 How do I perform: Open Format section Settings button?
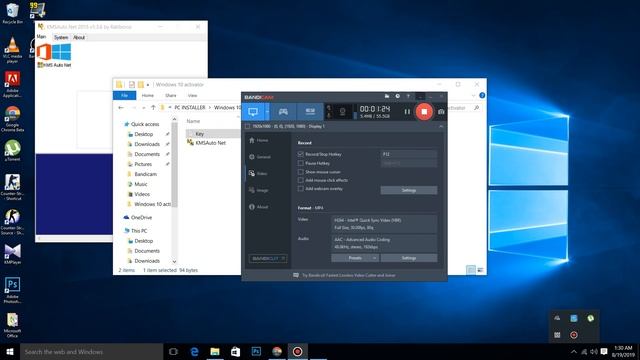tap(409, 258)
